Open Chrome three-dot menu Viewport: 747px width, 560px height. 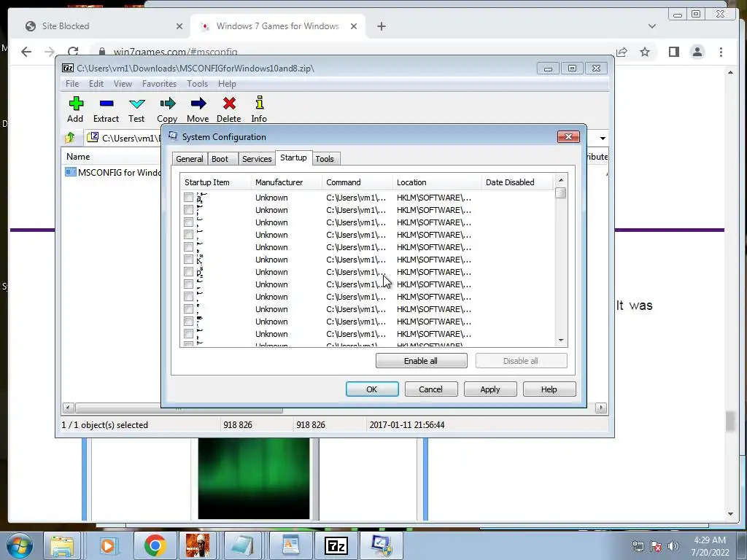(721, 52)
